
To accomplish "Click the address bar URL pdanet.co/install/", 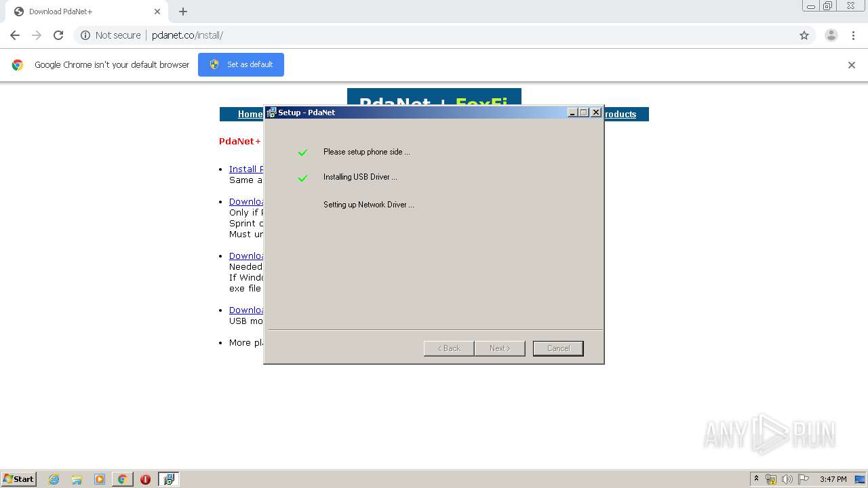I will point(187,35).
